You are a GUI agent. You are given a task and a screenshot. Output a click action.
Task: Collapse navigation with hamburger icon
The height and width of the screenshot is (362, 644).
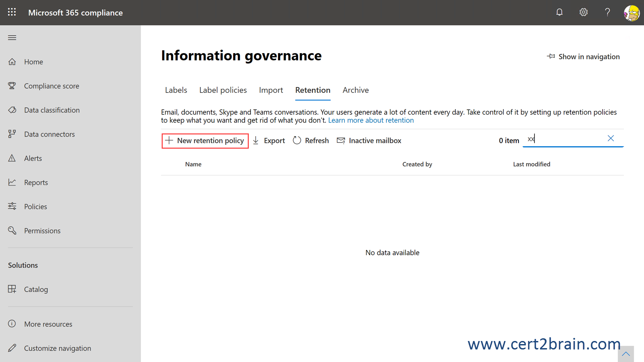click(x=12, y=38)
